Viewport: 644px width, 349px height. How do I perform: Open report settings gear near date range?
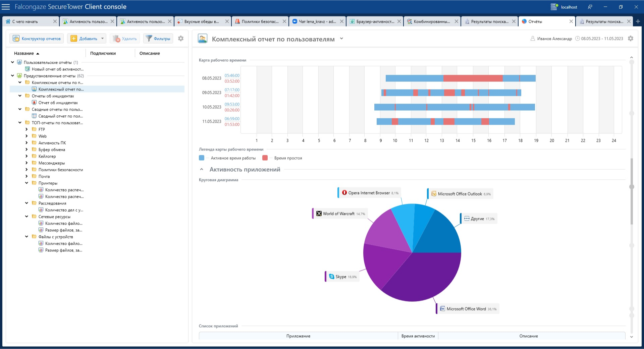coord(631,39)
